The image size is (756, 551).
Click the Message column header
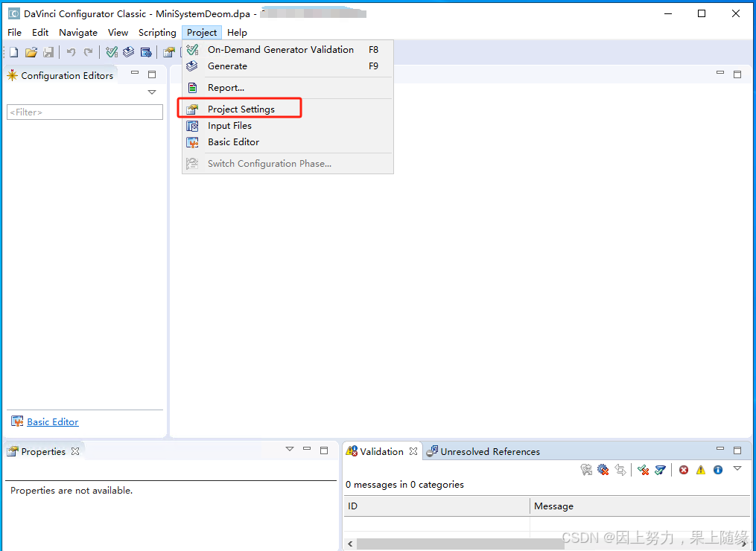[641, 506]
